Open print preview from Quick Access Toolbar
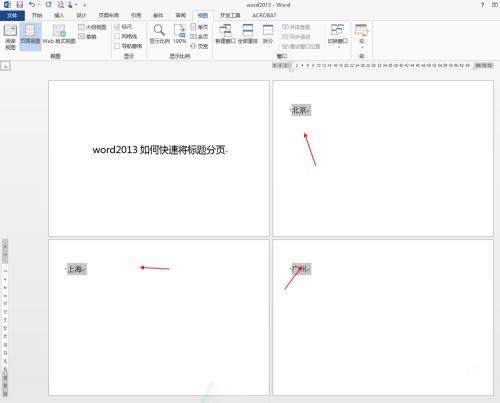 coord(61,5)
